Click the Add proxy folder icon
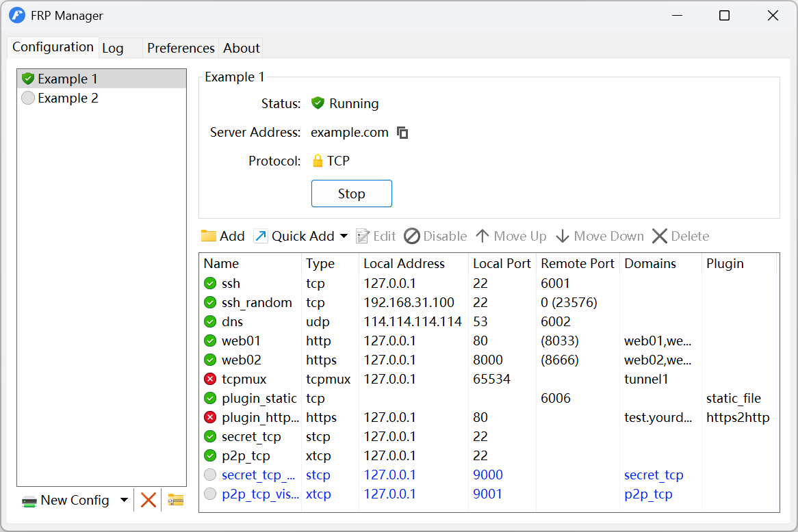 click(x=209, y=236)
